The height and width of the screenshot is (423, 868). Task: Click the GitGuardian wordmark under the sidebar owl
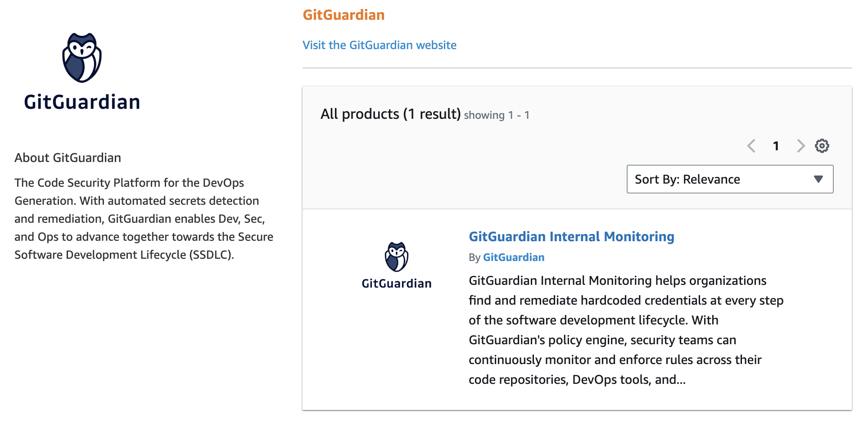[x=82, y=102]
